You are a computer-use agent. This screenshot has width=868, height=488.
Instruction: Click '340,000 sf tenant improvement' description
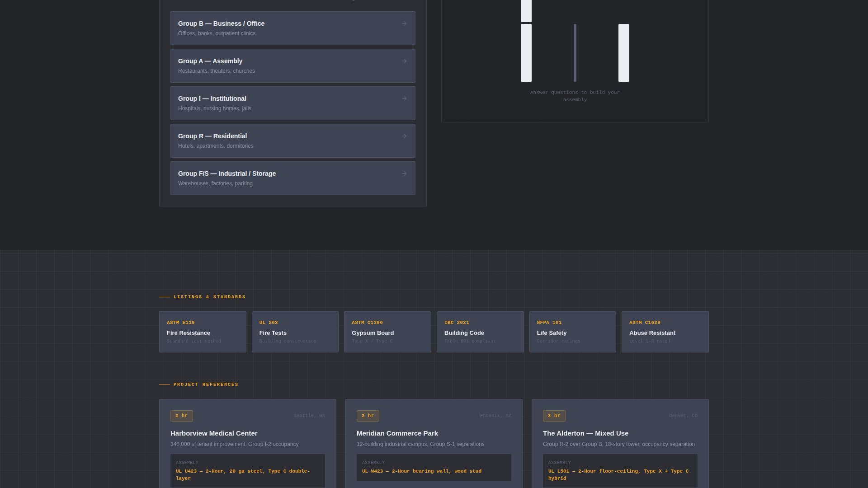point(234,444)
